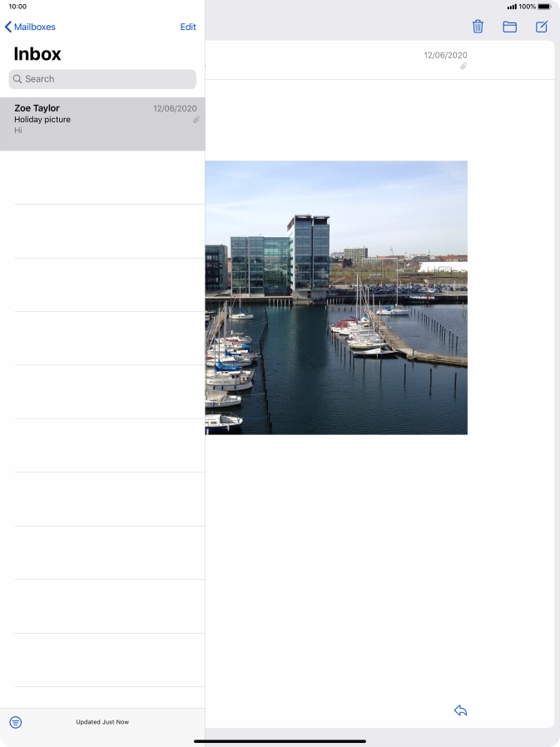The height and width of the screenshot is (747, 560).
Task: Go back to Mailboxes
Action: pos(30,27)
